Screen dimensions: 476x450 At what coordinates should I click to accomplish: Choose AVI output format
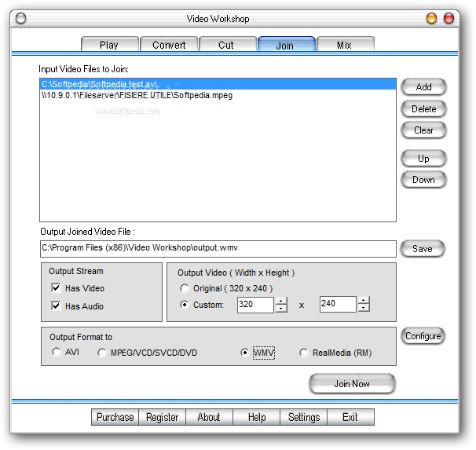click(56, 352)
